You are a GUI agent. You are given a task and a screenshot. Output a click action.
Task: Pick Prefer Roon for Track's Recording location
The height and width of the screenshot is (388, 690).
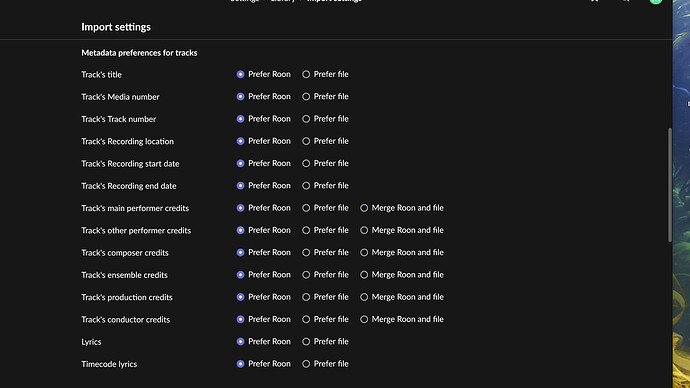coord(240,141)
